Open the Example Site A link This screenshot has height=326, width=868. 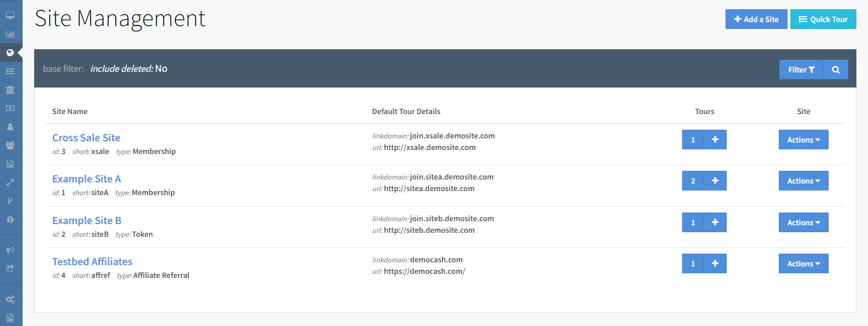pos(87,179)
